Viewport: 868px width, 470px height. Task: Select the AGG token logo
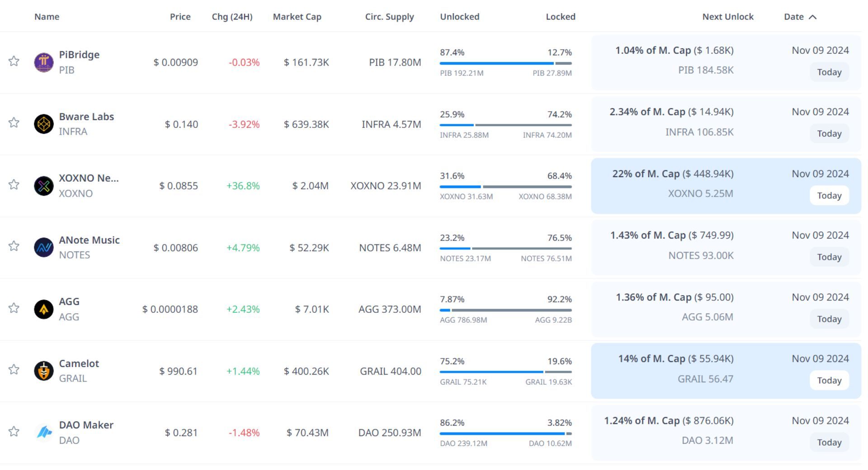[44, 309]
